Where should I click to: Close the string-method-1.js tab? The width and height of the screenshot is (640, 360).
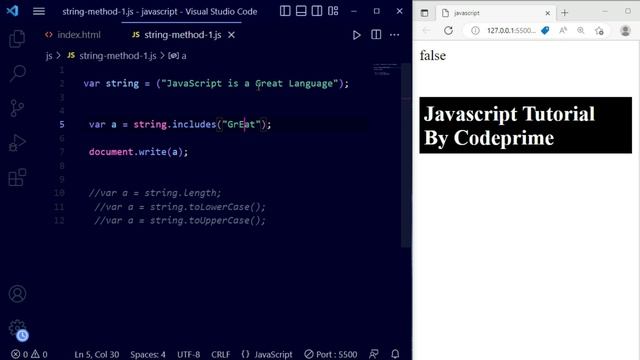tap(231, 35)
